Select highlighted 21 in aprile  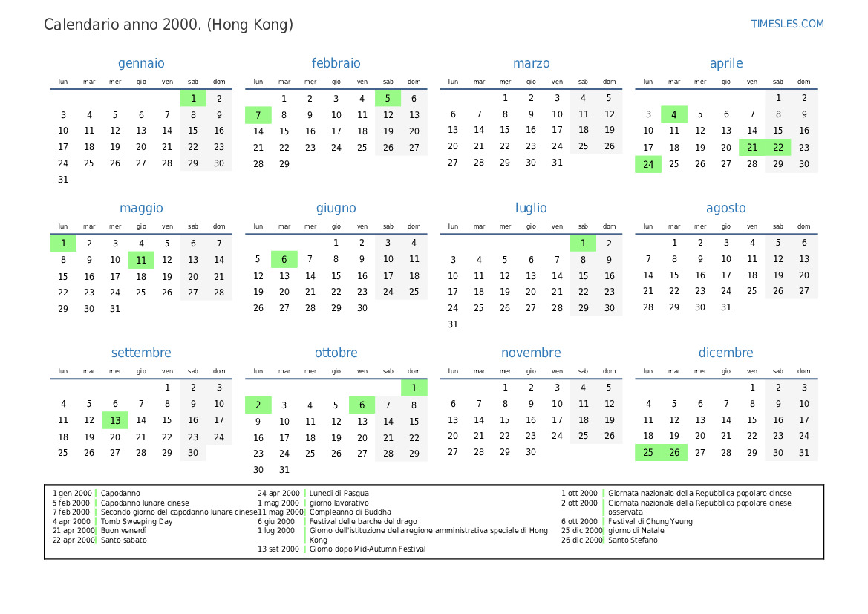click(751, 147)
